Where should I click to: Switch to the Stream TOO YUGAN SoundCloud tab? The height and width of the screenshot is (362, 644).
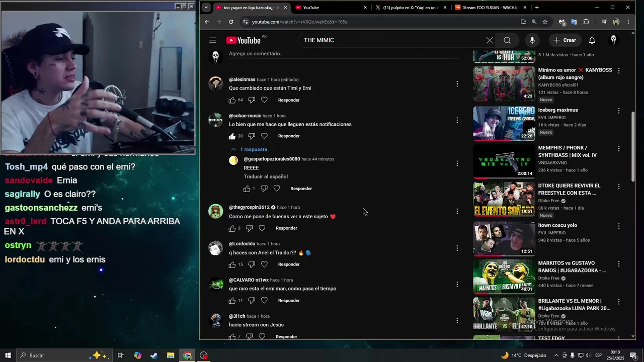[490, 8]
